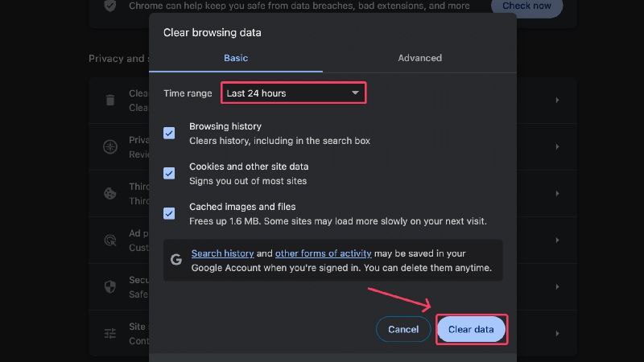Click the Security shield icon
The image size is (644, 362).
coord(110,286)
